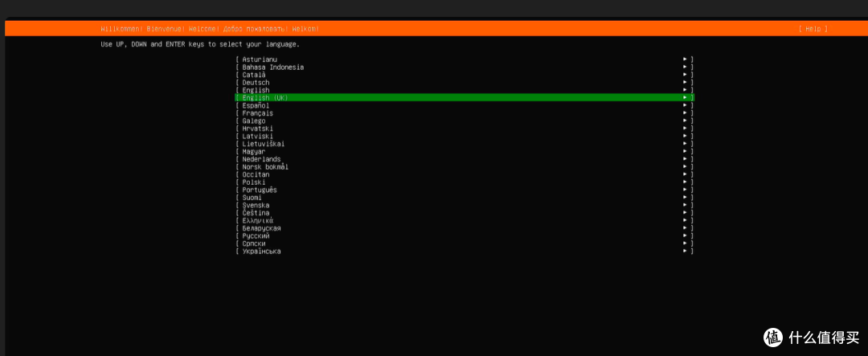Click arrow at end of Українська row
Viewport: 868px width, 356px height.
pos(686,251)
